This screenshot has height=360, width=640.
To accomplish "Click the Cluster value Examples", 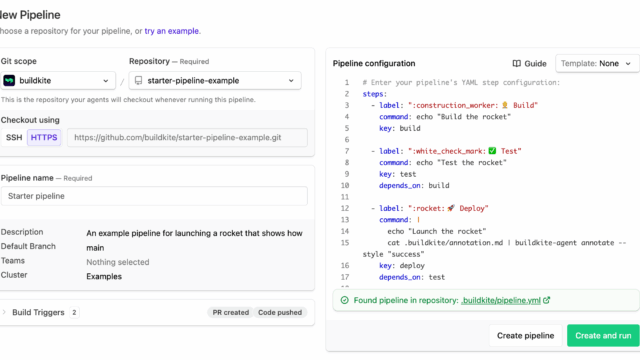I will [104, 276].
